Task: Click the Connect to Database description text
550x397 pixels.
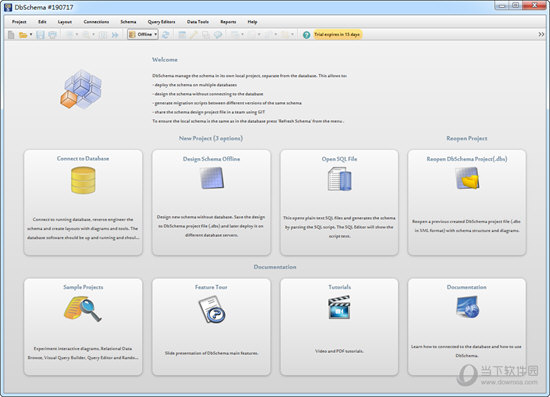Action: [83, 228]
